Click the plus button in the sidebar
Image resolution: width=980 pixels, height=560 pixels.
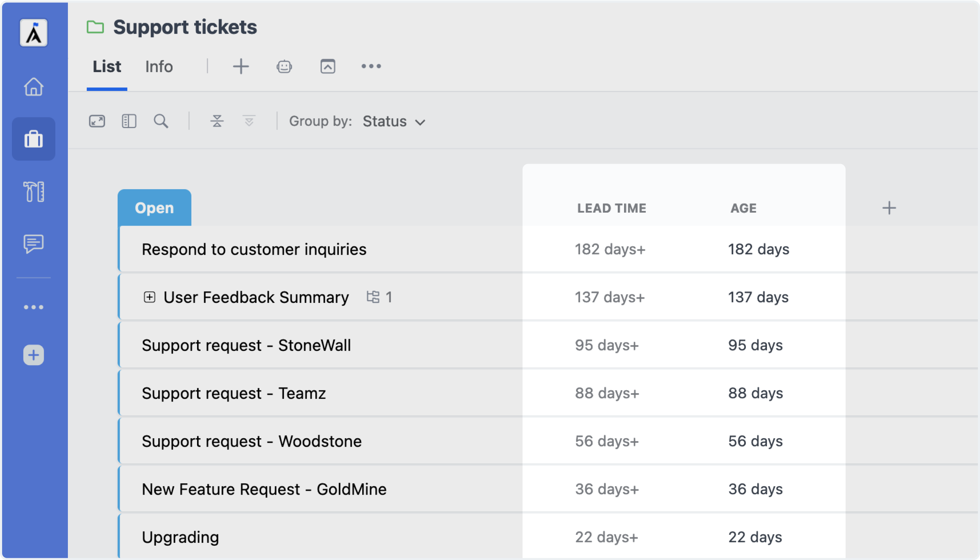tap(34, 355)
